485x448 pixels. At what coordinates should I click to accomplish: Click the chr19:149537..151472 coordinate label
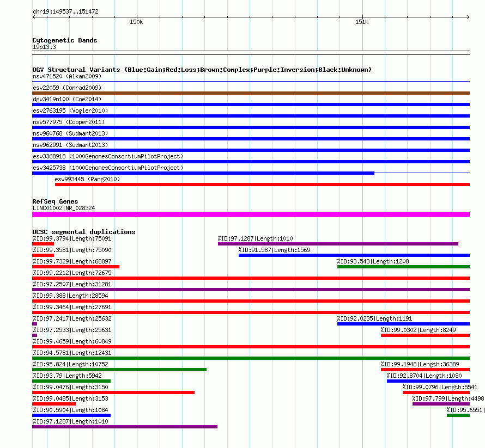click(65, 12)
